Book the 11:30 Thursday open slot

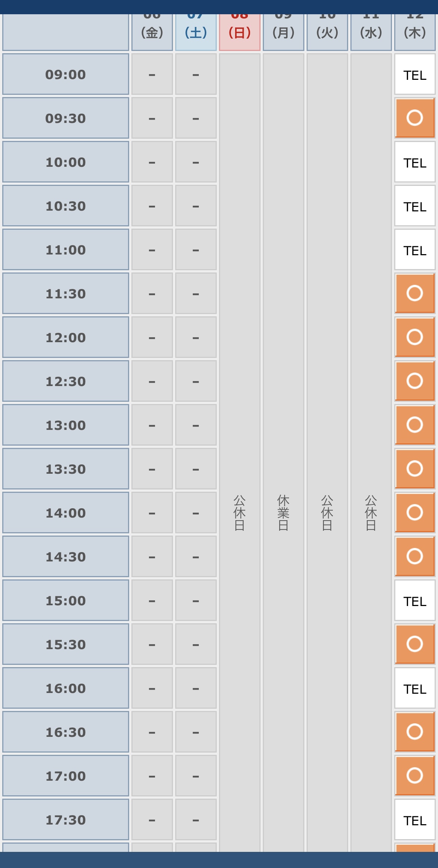click(x=415, y=293)
